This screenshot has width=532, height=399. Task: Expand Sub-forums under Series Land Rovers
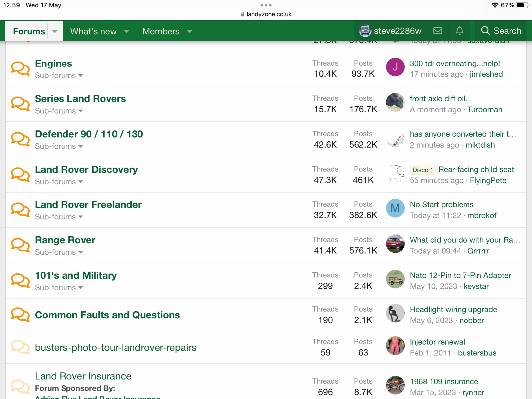(x=59, y=111)
